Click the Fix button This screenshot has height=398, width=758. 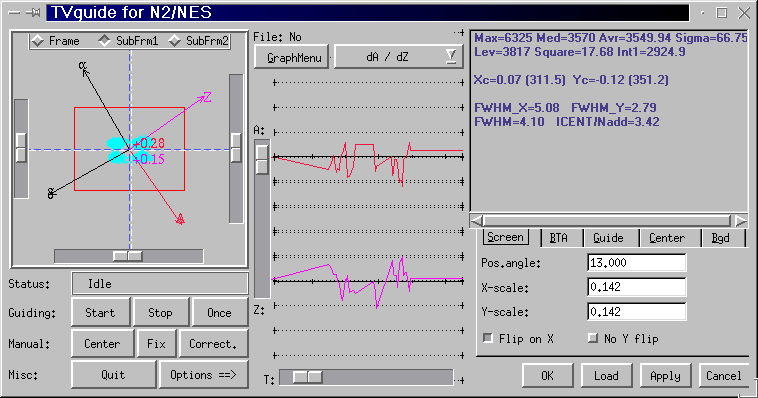click(156, 343)
